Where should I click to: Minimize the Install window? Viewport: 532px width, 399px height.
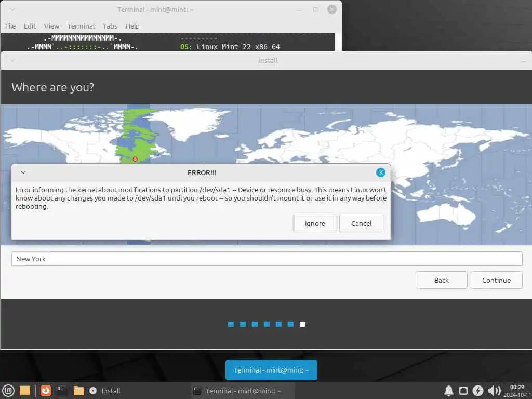click(524, 61)
